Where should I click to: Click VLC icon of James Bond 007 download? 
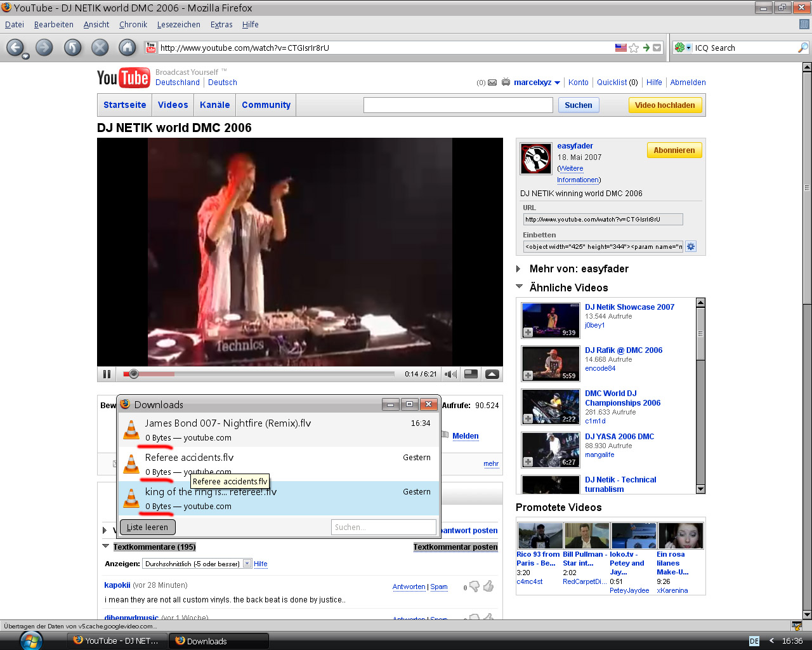pos(131,430)
